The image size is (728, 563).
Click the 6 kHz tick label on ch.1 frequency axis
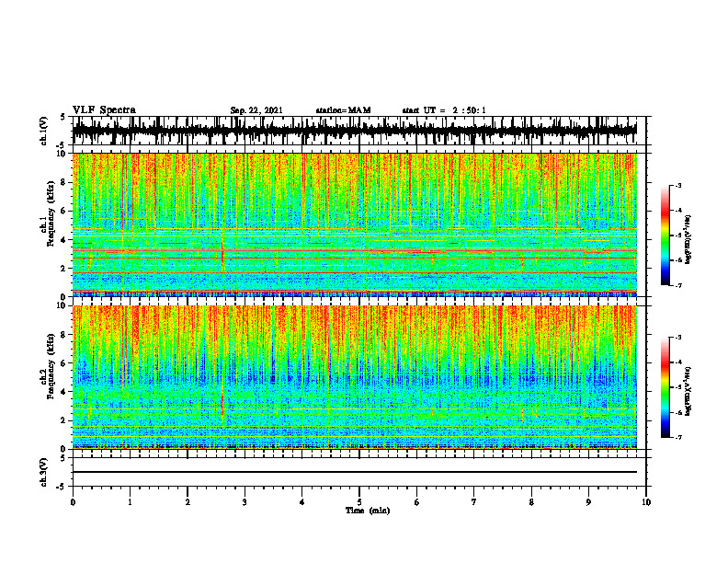tap(63, 212)
